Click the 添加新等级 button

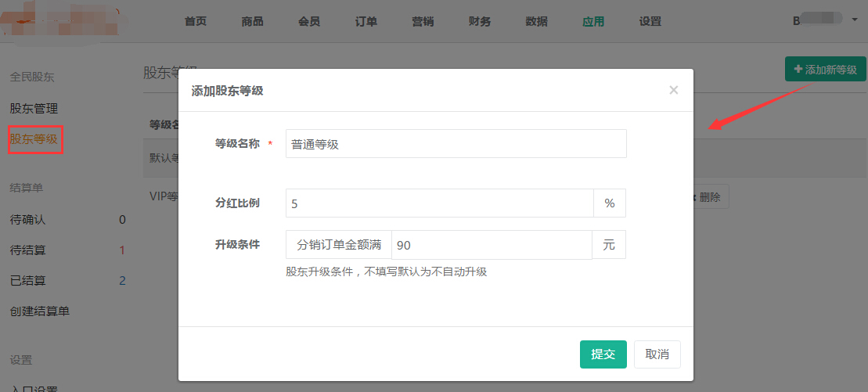(825, 70)
